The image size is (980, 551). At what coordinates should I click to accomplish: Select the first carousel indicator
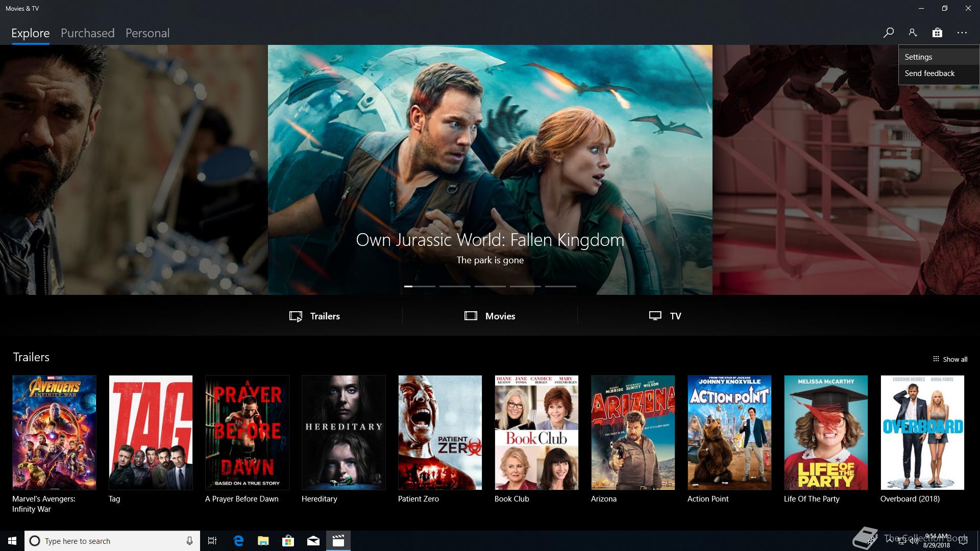[420, 286]
